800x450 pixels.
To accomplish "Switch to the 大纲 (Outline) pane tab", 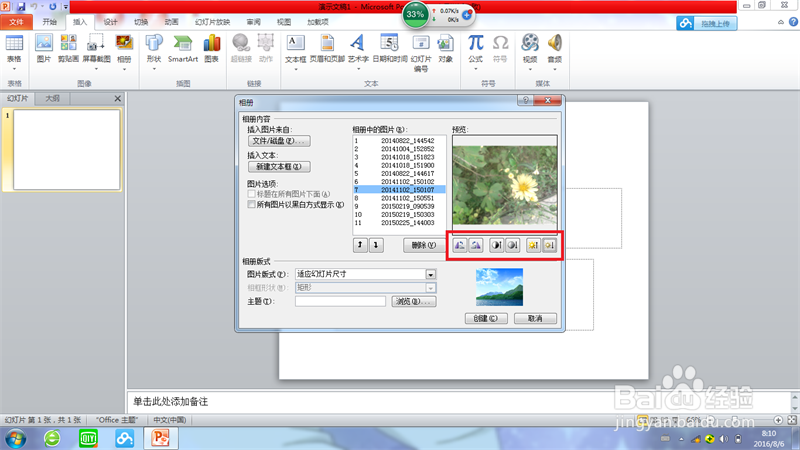I will (53, 98).
